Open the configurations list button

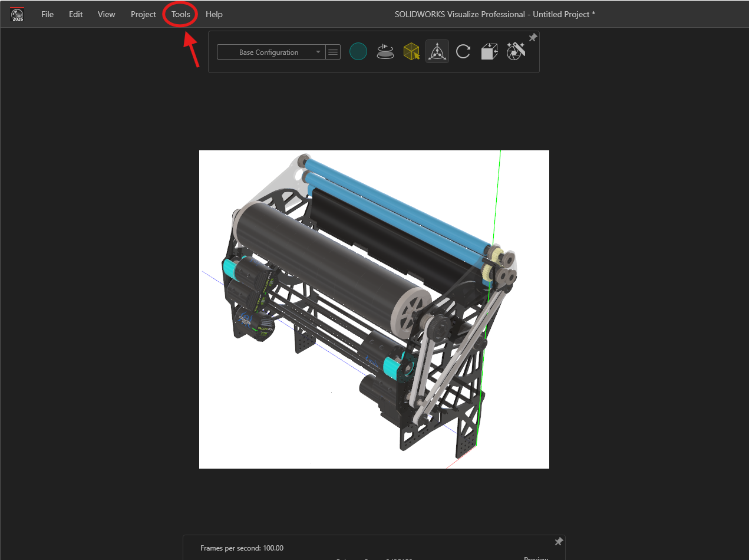pos(333,52)
